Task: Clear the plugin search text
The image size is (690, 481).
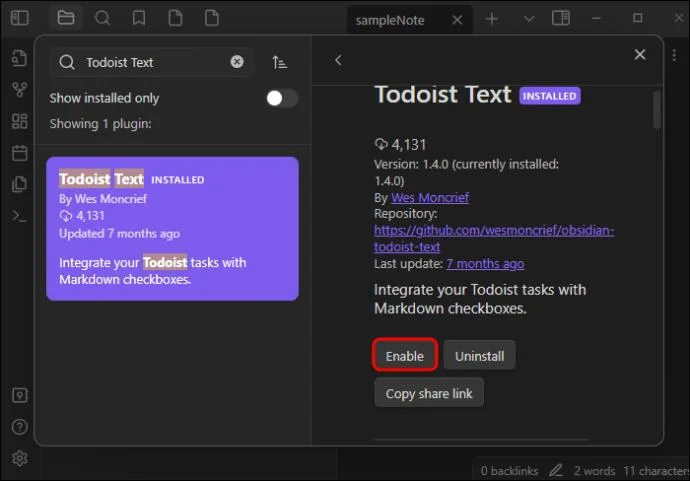Action: pos(237,62)
